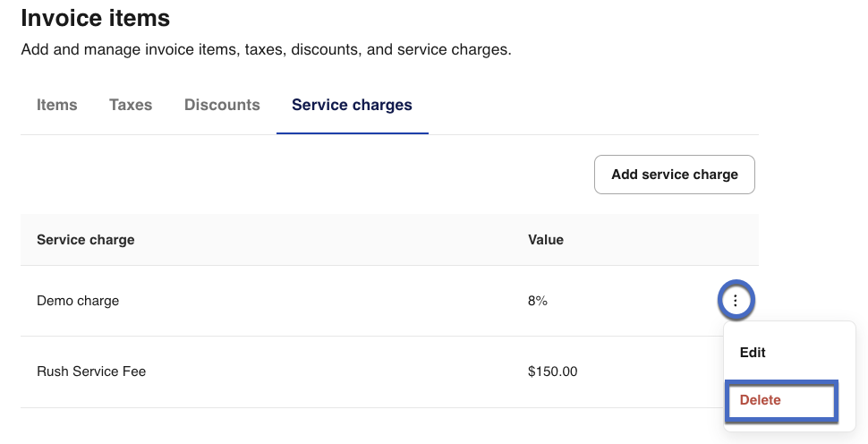Open the three-dot menu for Demo charge
868x444 pixels.
(x=736, y=301)
